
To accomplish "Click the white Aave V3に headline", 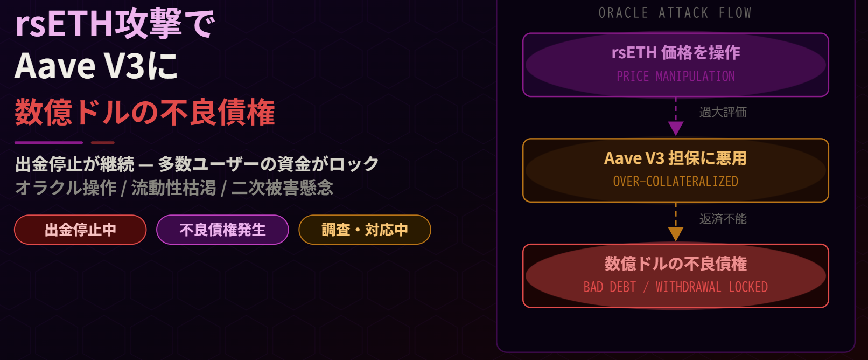I will pos(96,66).
